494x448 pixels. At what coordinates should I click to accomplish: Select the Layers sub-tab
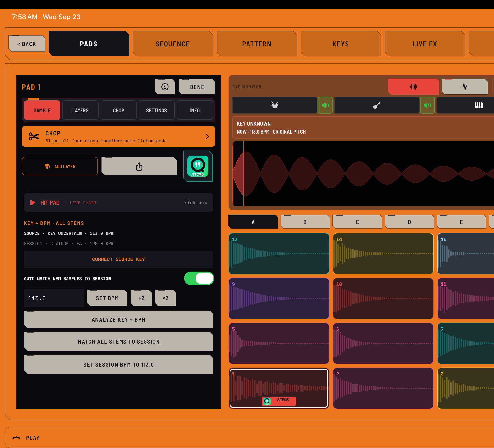(x=80, y=110)
